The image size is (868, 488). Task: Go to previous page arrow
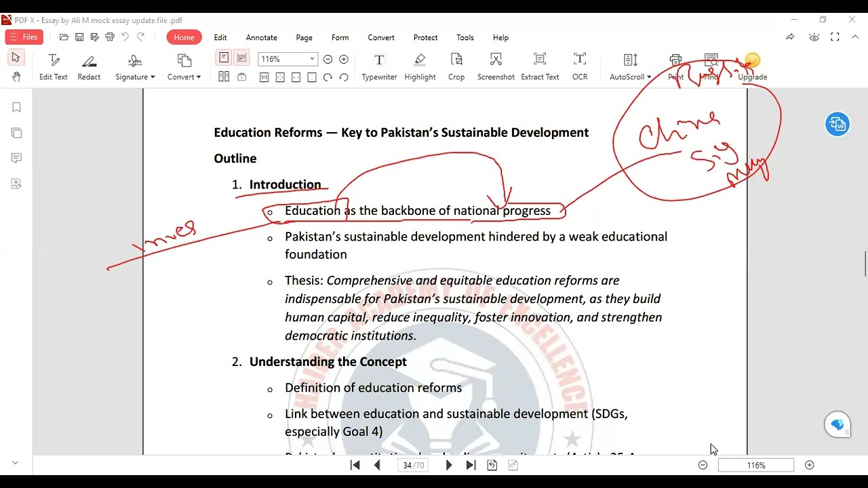click(x=377, y=465)
